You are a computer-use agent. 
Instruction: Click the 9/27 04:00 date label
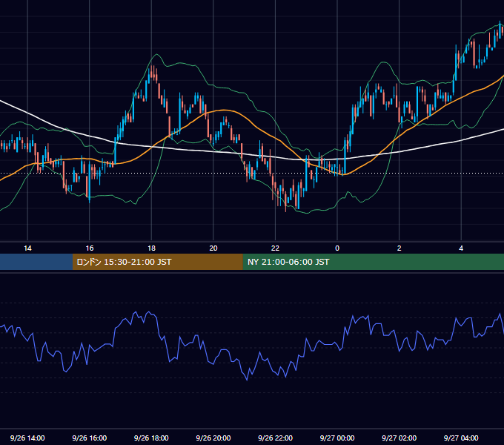[x=461, y=438]
